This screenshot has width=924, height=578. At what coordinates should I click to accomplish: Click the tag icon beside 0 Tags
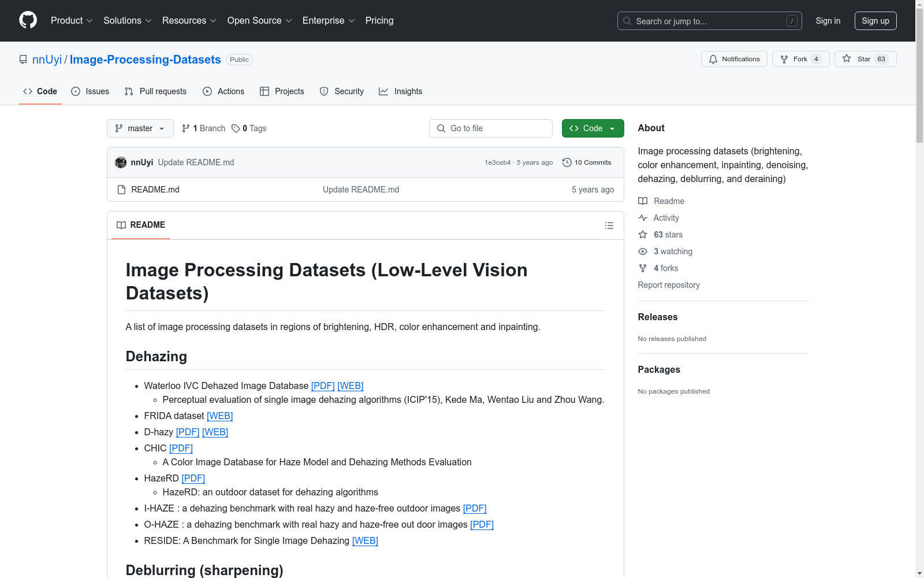(x=236, y=128)
